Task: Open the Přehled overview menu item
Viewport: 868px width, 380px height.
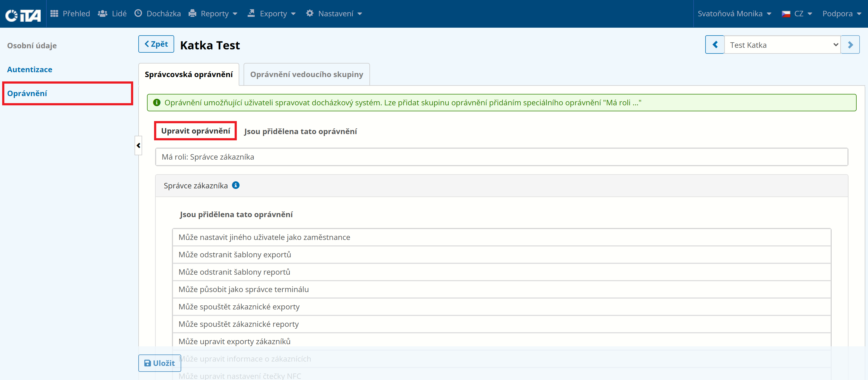Action: pos(70,14)
